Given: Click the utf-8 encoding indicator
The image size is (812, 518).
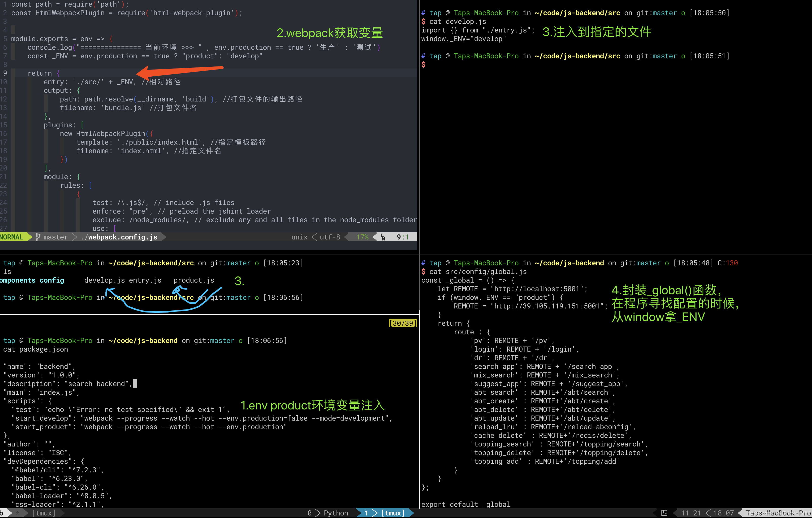Looking at the screenshot, I should coord(330,237).
